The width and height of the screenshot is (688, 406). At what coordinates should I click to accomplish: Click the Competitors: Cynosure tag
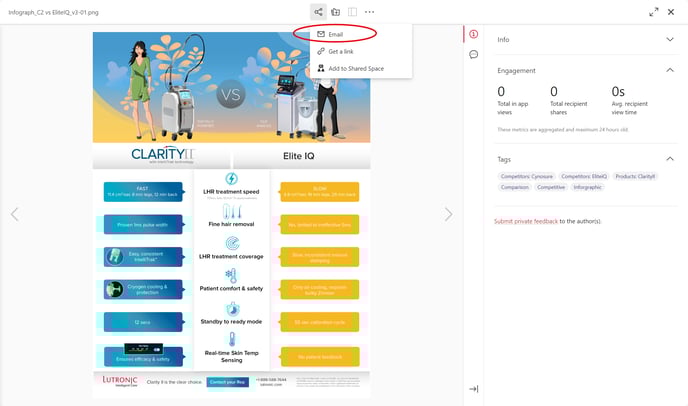(x=526, y=176)
